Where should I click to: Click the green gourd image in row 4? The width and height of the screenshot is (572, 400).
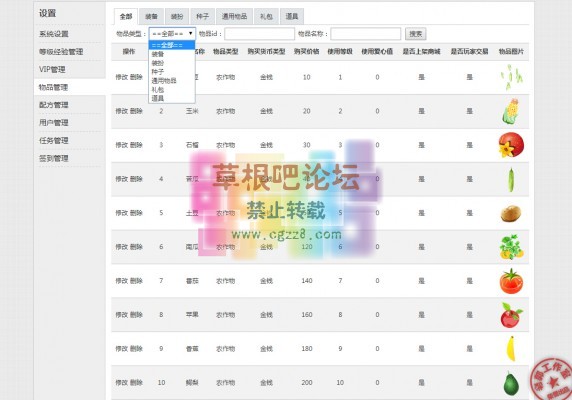(511, 179)
